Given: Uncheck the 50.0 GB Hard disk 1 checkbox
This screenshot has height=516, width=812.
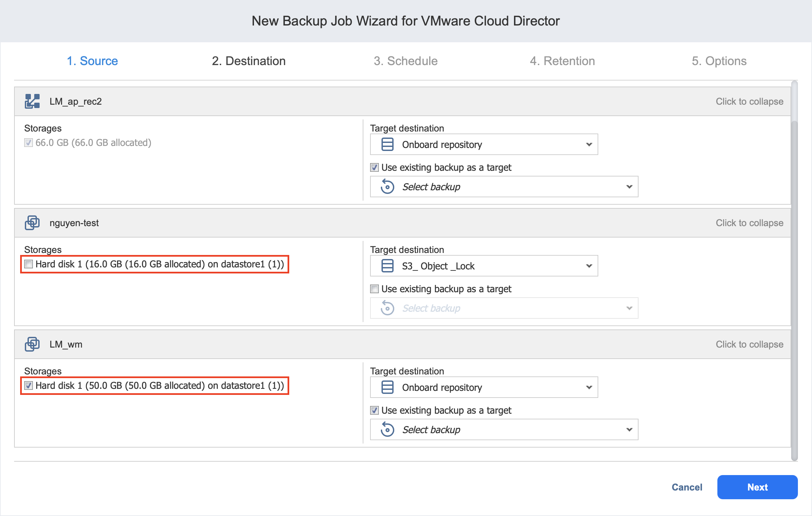Looking at the screenshot, I should (29, 385).
